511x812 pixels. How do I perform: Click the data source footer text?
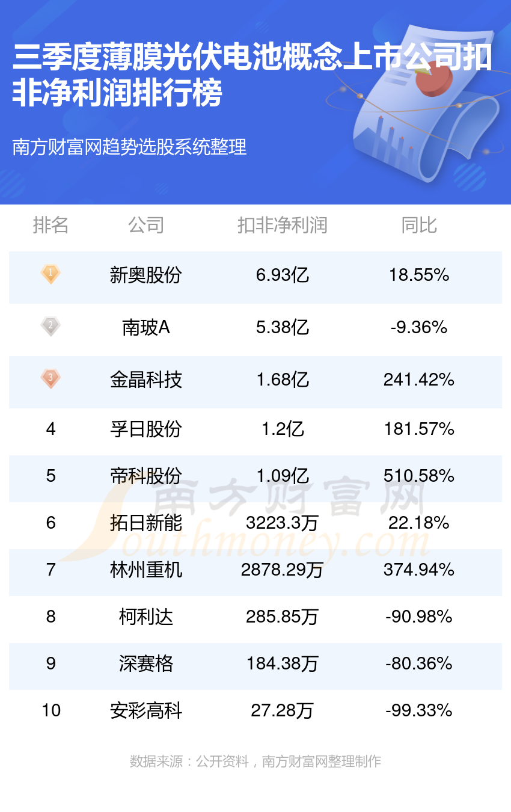pyautogui.click(x=255, y=761)
